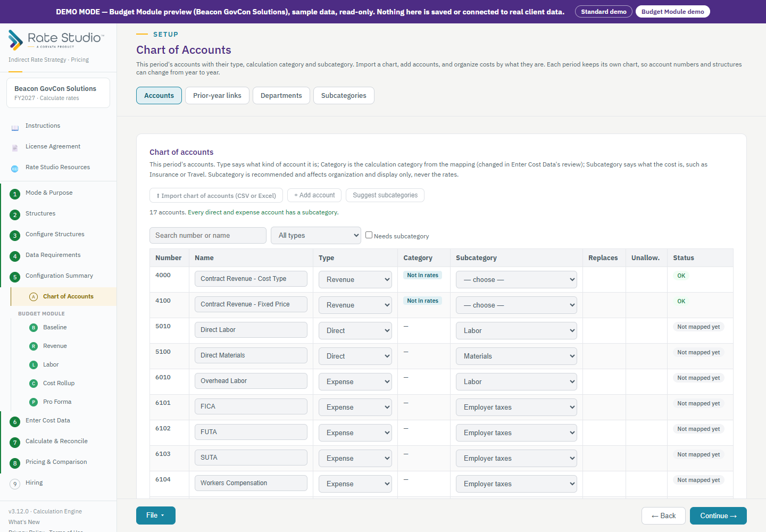Screen dimensions: 766x532
Task: Open Subcategory dropdown for Direct Materials
Action: click(517, 356)
